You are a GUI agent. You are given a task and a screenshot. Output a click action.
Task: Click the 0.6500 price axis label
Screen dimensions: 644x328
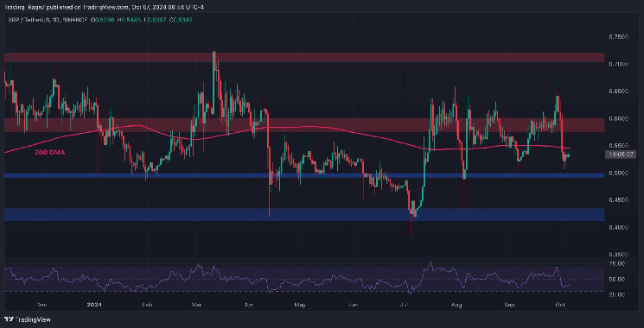[x=619, y=91]
